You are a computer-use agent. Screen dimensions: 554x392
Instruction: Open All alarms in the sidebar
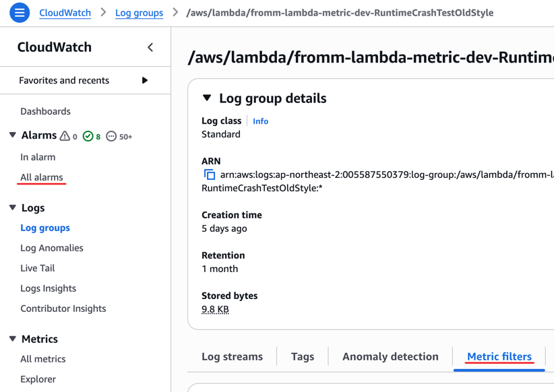[42, 177]
